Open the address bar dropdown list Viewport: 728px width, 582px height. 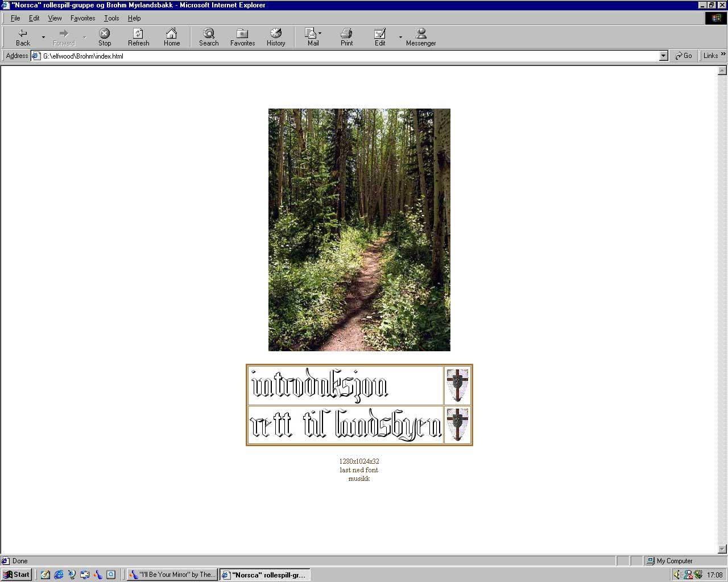(x=663, y=56)
